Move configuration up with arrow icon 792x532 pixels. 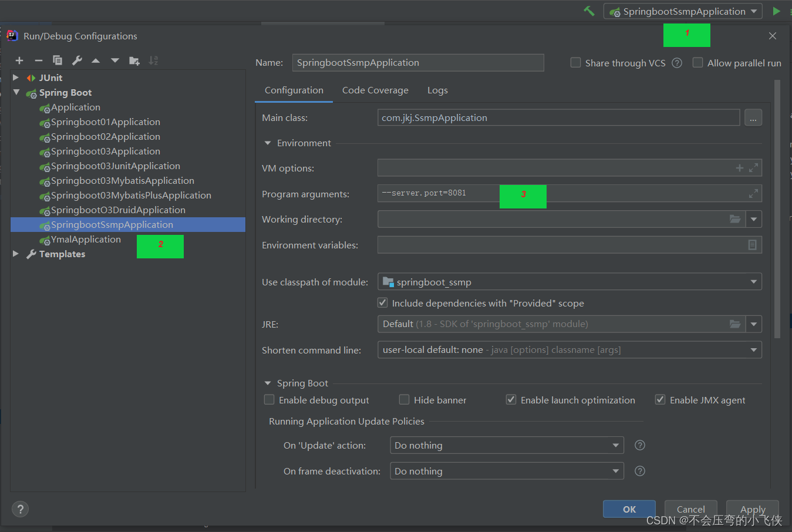96,60
